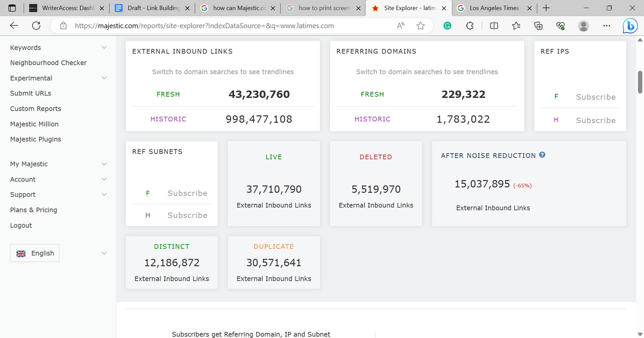
Task: Refresh the Site Explorer page
Action: (x=36, y=25)
